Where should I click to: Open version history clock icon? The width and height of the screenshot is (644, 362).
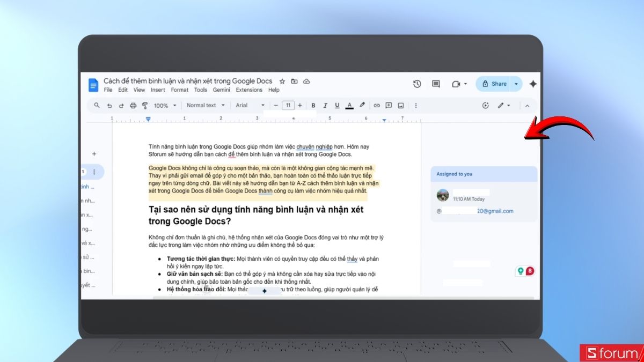tap(417, 84)
